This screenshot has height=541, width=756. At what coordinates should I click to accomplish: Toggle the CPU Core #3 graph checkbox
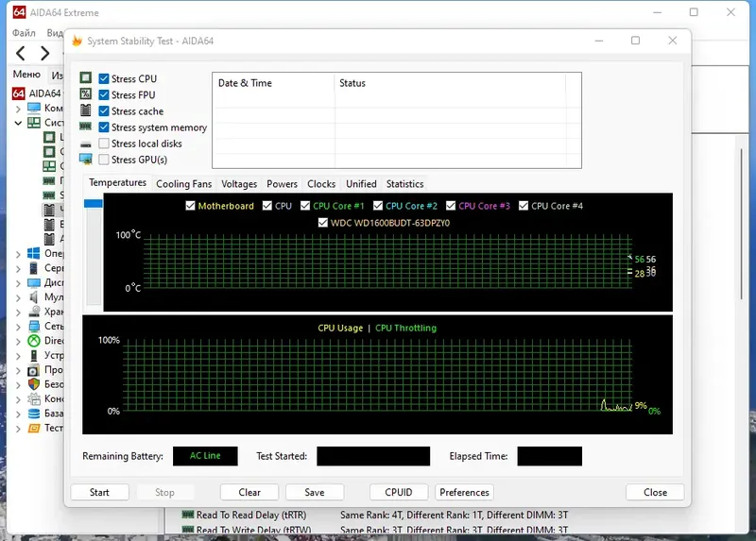pyautogui.click(x=451, y=206)
